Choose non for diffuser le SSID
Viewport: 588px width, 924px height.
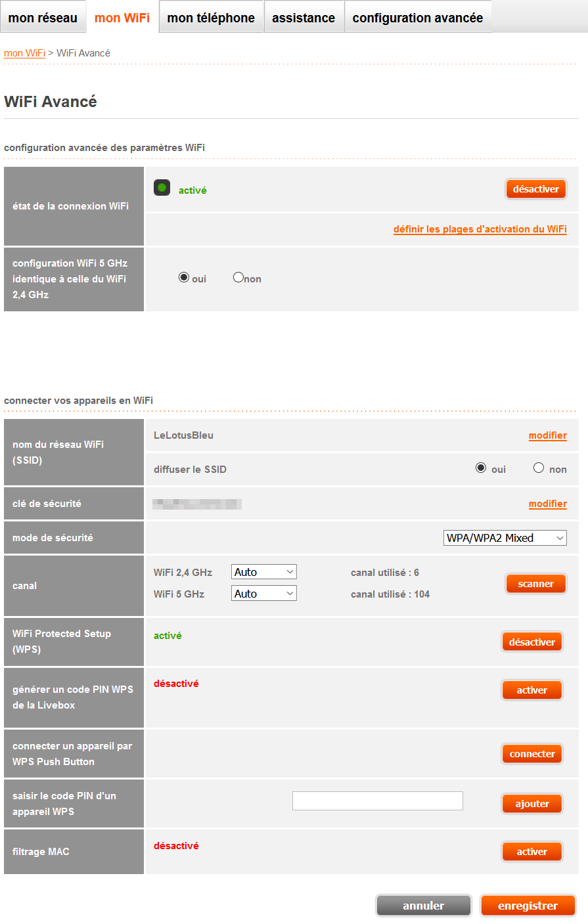538,468
